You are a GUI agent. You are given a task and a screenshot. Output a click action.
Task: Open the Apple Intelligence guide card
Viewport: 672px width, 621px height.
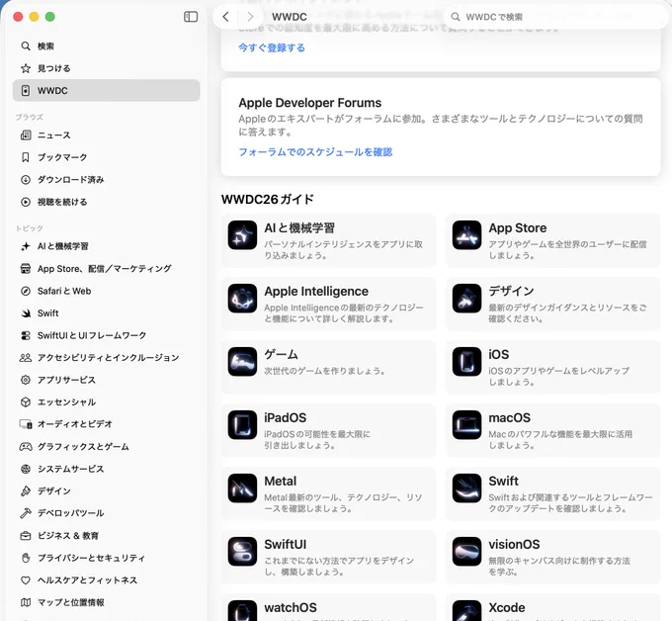(x=329, y=304)
